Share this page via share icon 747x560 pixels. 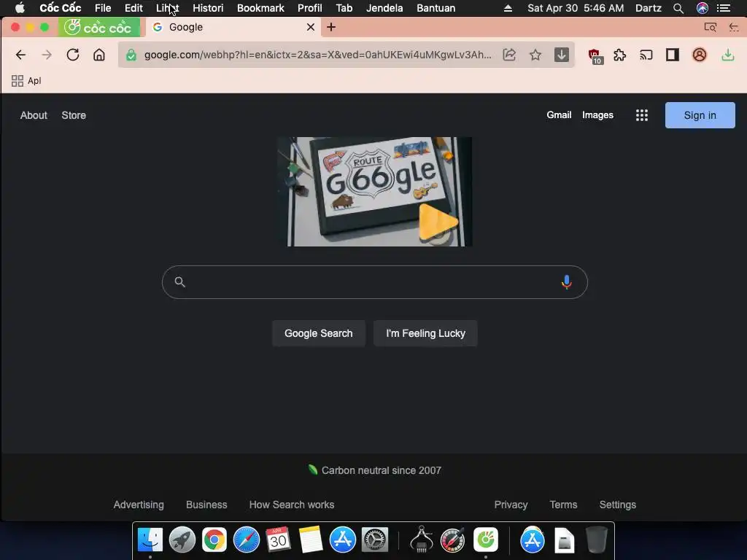pyautogui.click(x=509, y=55)
